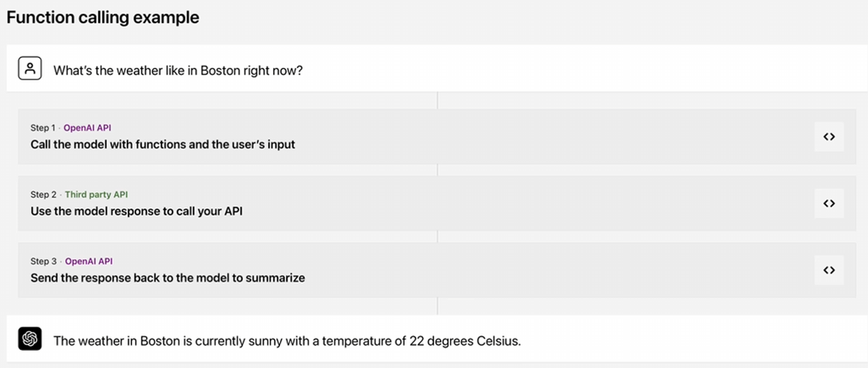Click connector line between Step 2 and Step 3
This screenshot has width=868, height=368.
[x=437, y=237]
